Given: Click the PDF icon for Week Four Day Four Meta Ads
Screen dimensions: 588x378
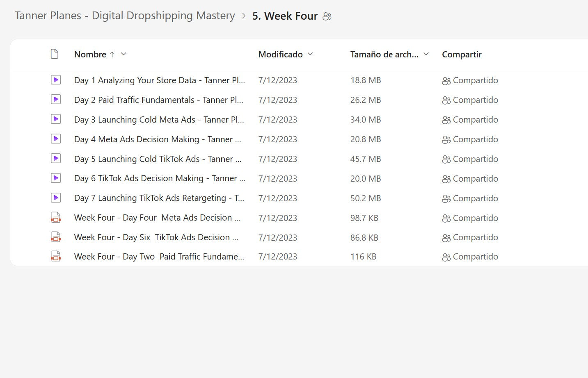Looking at the screenshot, I should coord(56,218).
